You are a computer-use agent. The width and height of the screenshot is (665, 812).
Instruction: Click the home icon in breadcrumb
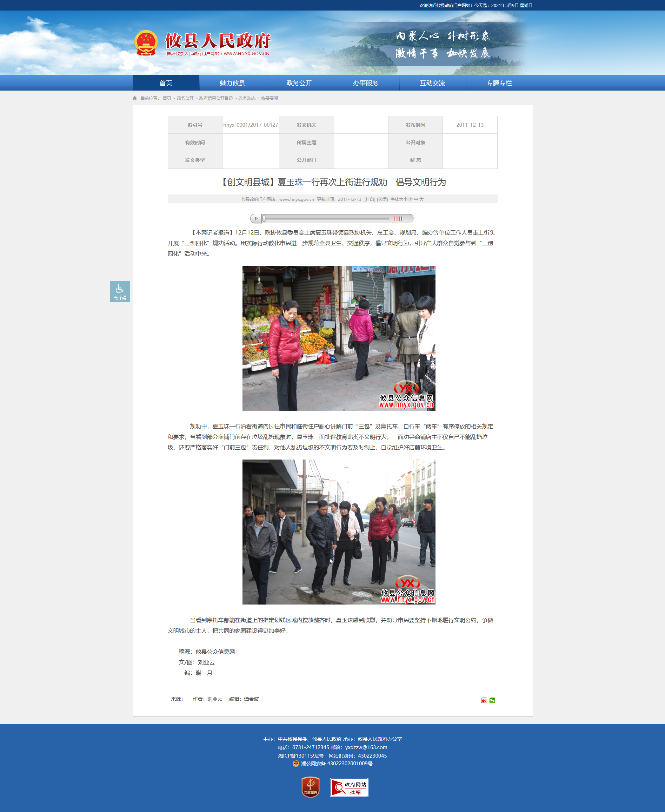pos(135,98)
